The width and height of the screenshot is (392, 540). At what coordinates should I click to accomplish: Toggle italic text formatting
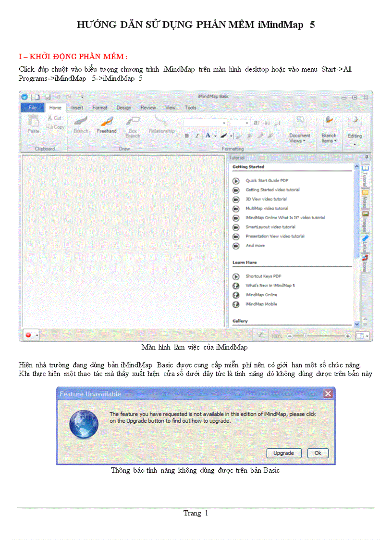coord(196,135)
